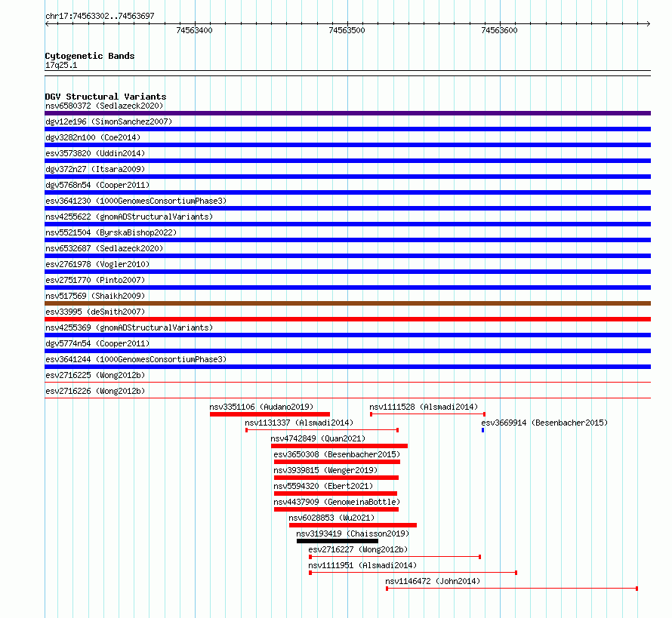Select esv2716226 (Wong2012b) label
Viewport: 672px width, 618px height.
pyautogui.click(x=95, y=391)
